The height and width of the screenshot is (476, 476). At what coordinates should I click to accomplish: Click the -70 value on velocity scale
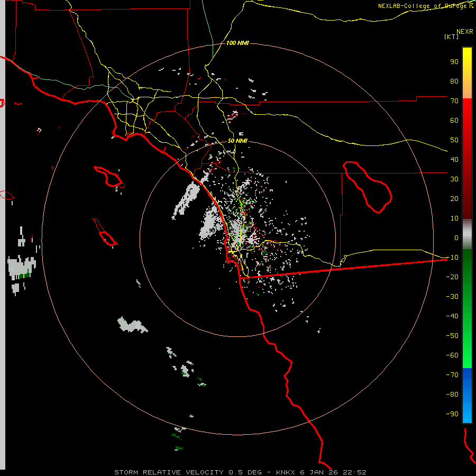pos(452,375)
